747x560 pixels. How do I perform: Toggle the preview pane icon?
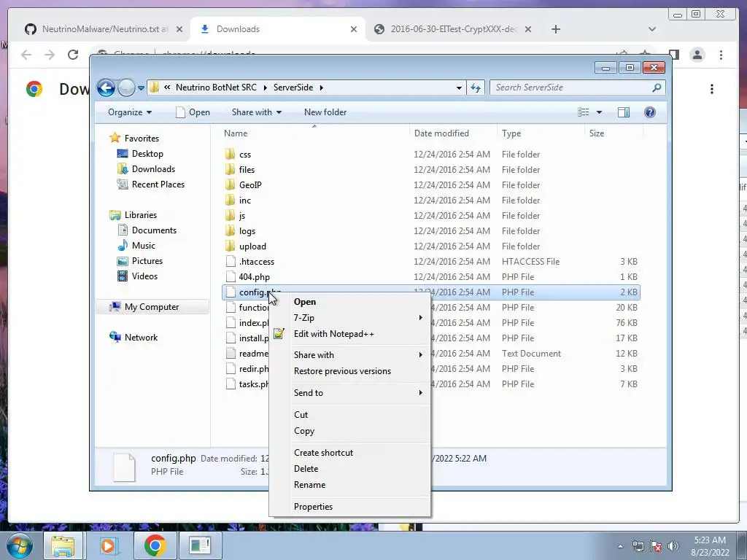pos(623,112)
